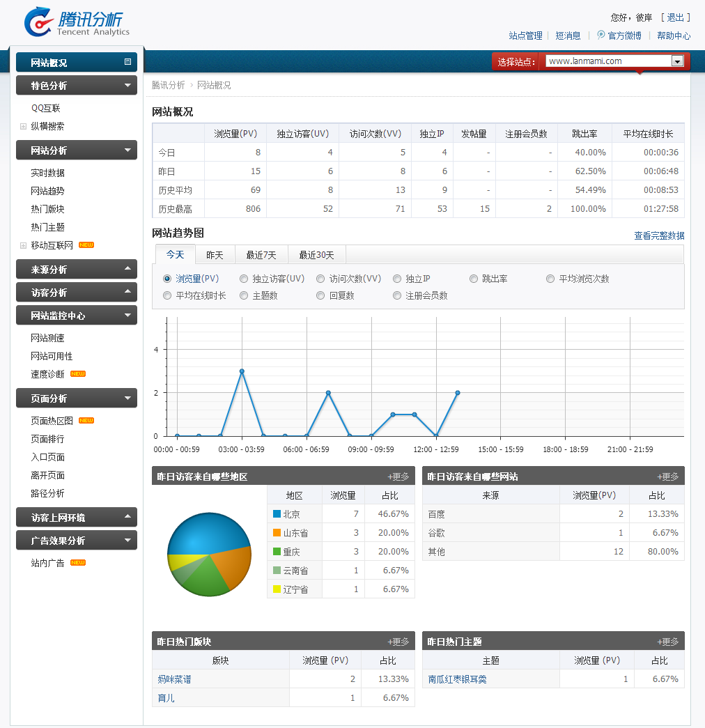
Task: Click the official Weibo icon in header
Action: pyautogui.click(x=601, y=35)
